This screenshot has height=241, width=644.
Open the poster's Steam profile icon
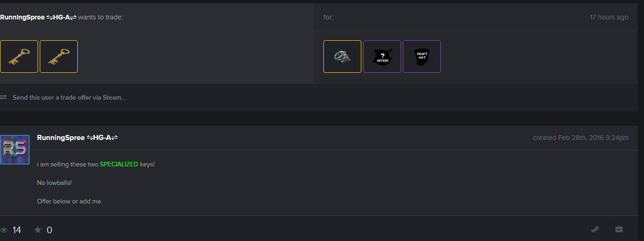tap(595, 229)
